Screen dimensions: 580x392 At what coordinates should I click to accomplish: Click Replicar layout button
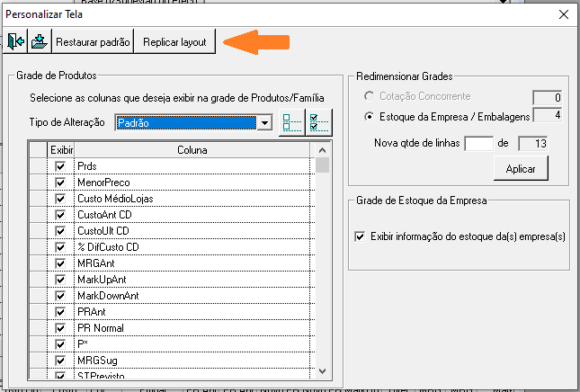click(174, 41)
